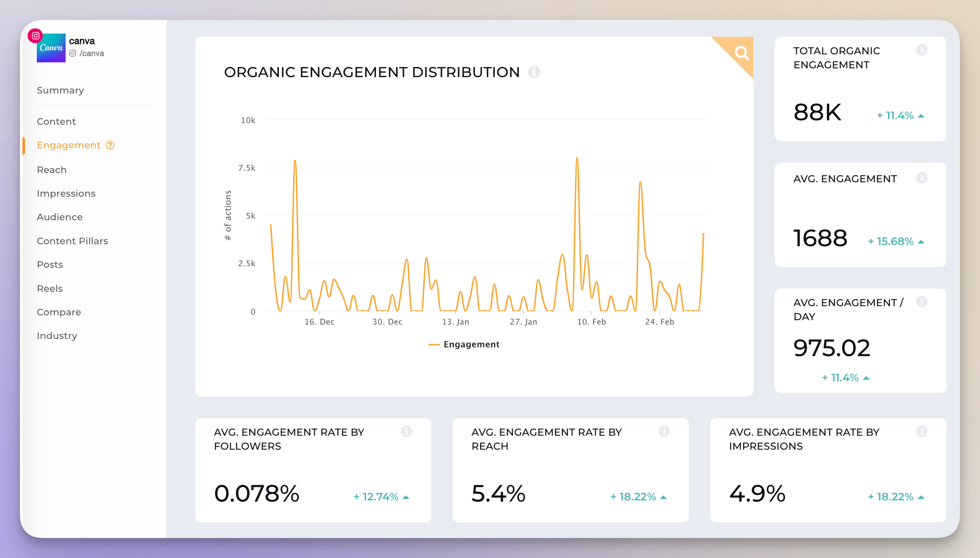The width and height of the screenshot is (980, 558).
Task: Click the 10k y-axis label
Action: (248, 120)
